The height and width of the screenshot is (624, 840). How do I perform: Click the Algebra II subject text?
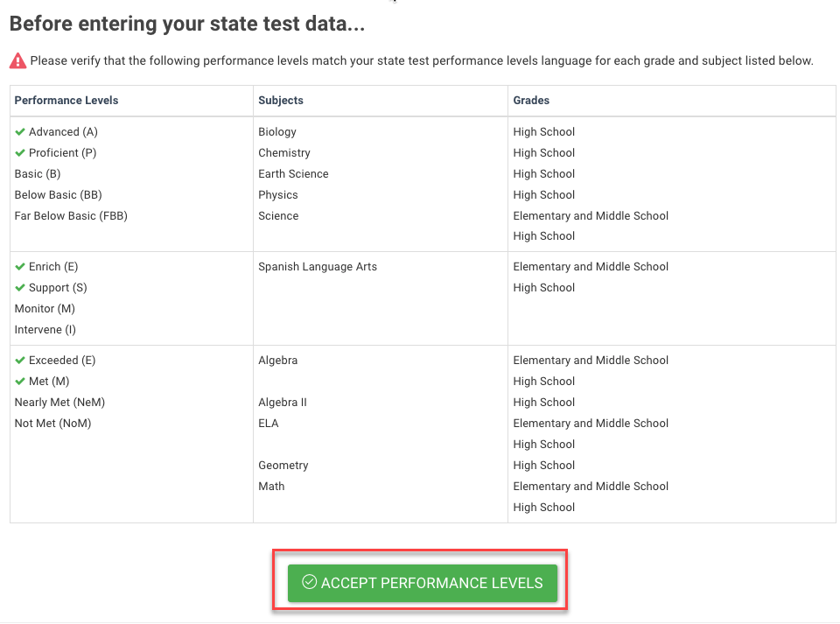283,403
